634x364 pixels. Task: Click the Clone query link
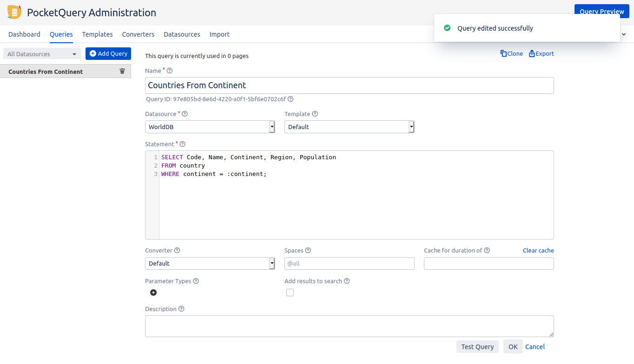point(512,54)
